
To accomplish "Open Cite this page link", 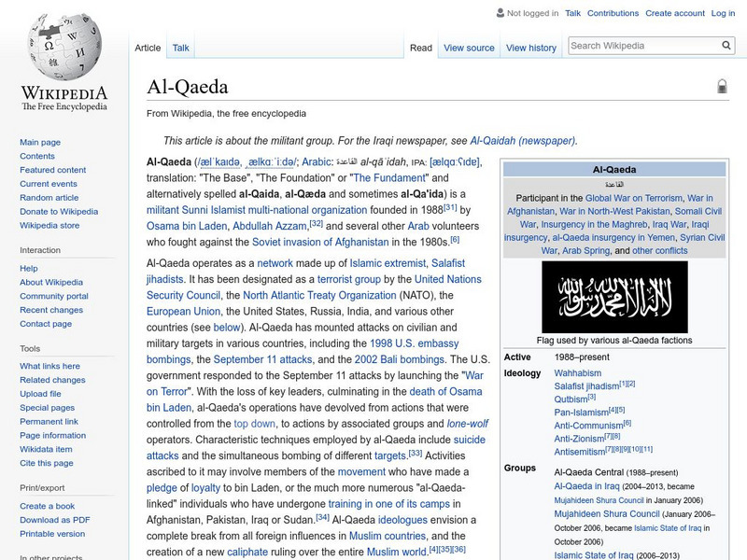I will click(x=46, y=462).
